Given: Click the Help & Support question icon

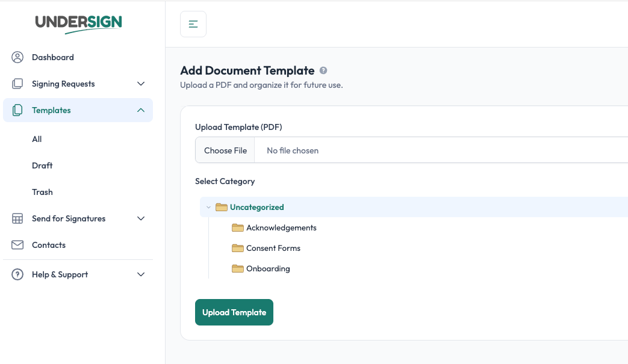Looking at the screenshot, I should point(17,274).
